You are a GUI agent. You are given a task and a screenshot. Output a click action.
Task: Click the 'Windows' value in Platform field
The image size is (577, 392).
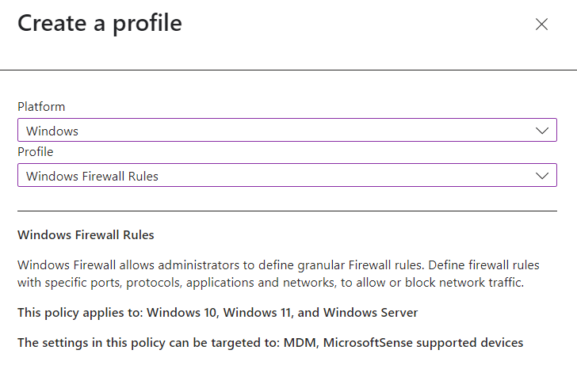52,131
